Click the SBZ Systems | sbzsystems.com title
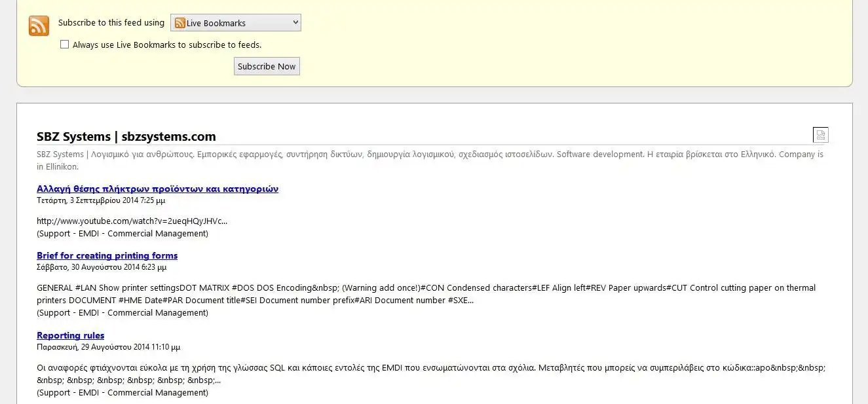This screenshot has width=868, height=404. 126,136
